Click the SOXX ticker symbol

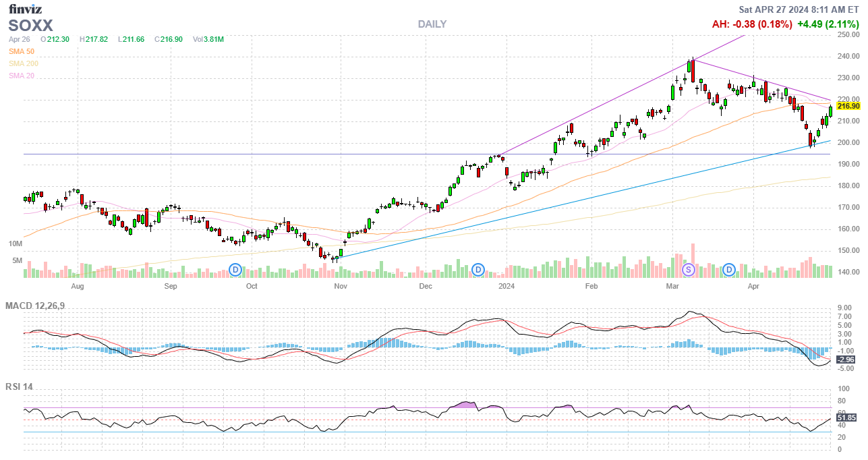click(x=30, y=26)
